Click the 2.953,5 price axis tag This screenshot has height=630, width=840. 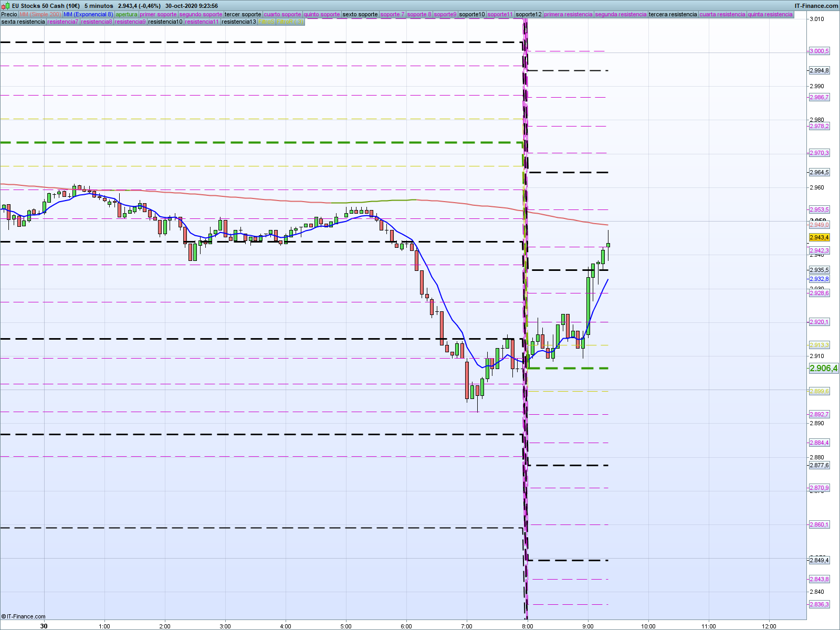pos(819,209)
